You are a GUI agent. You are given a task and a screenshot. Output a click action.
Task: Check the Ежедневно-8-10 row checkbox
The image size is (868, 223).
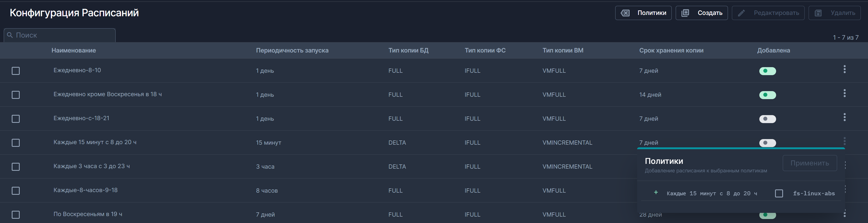(x=16, y=71)
